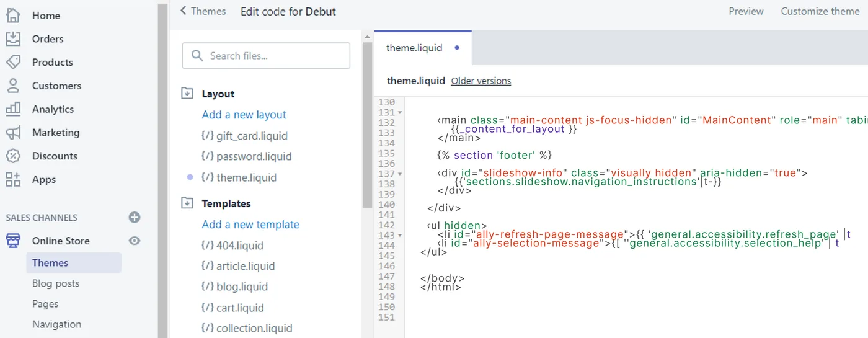Open the Analytics section
This screenshot has height=338, width=868.
tap(53, 109)
